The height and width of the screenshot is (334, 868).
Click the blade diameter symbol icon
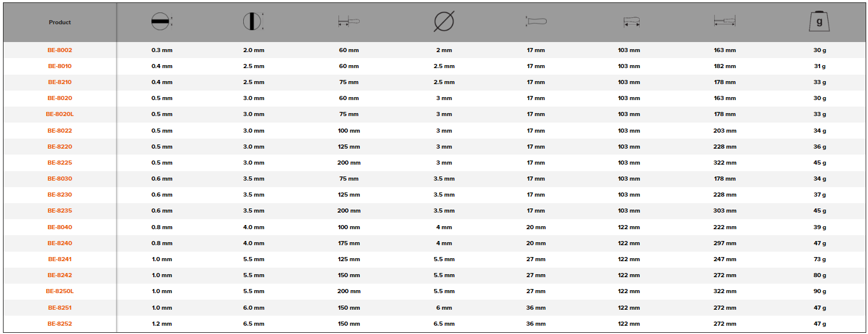(x=444, y=22)
